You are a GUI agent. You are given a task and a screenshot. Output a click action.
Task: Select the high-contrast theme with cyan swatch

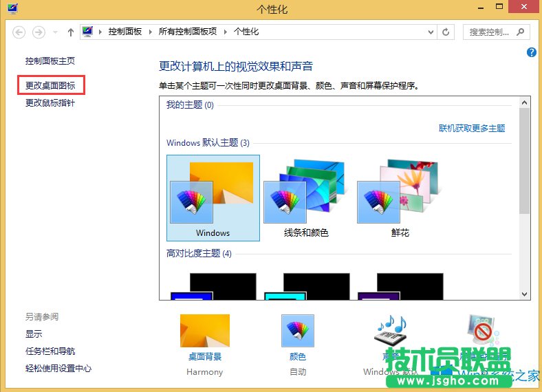point(307,286)
